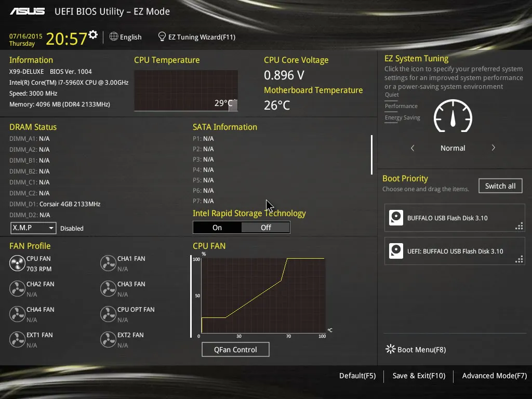Click the 703 RPM CPU fan speed
The image size is (532, 399).
tap(39, 269)
